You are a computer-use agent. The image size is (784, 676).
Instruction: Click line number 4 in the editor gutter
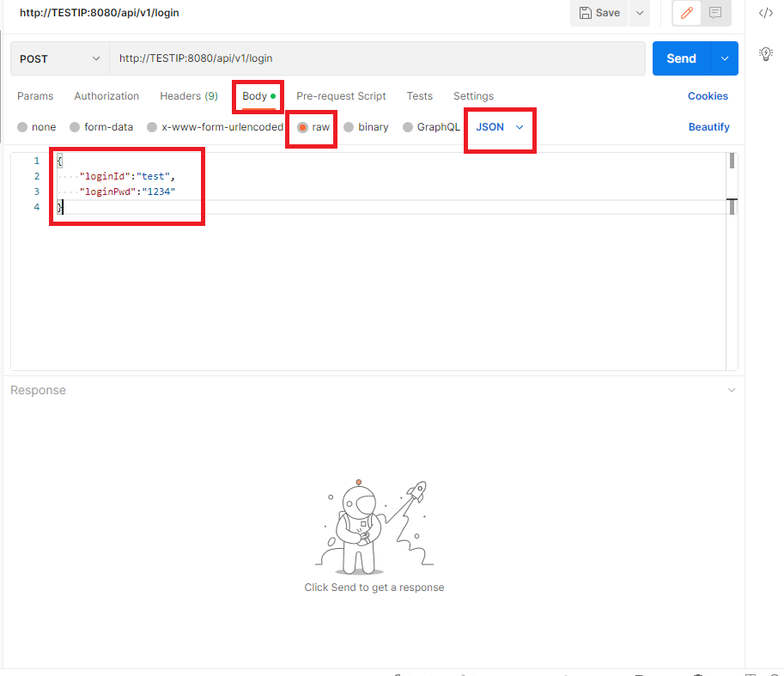(37, 206)
